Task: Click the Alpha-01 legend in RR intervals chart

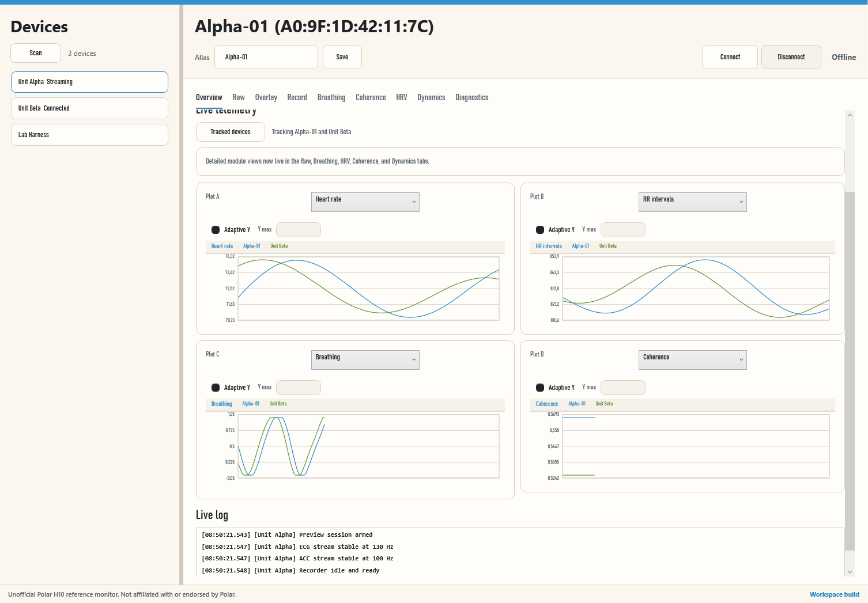Action: tap(580, 246)
